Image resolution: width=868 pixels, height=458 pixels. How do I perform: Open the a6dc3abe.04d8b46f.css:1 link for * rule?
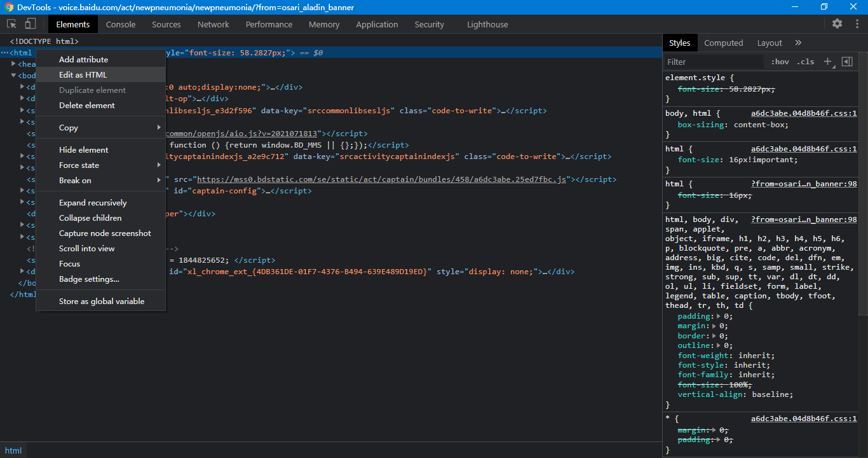pyautogui.click(x=804, y=419)
